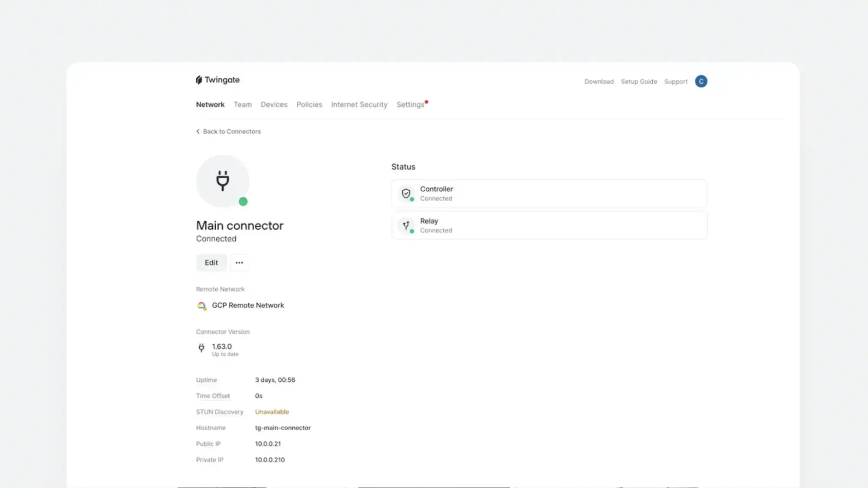Image resolution: width=868 pixels, height=488 pixels.
Task: Open the Setup Guide
Action: tap(639, 82)
